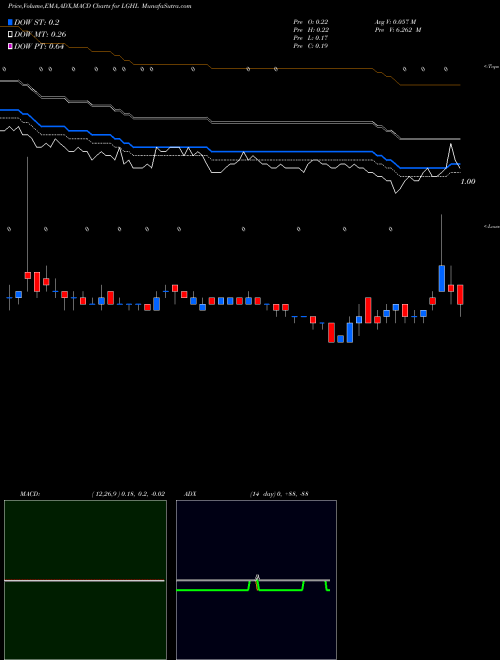This screenshot has width=500, height=660.
Task: Click the magenta DOW PT legend swatch
Action: 10,46
